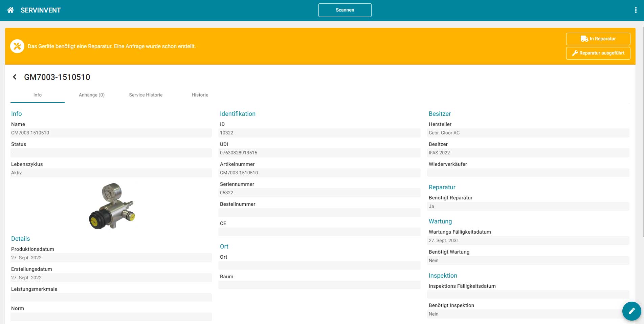Click the empty Ort field
644x324 pixels.
pyautogui.click(x=319, y=265)
